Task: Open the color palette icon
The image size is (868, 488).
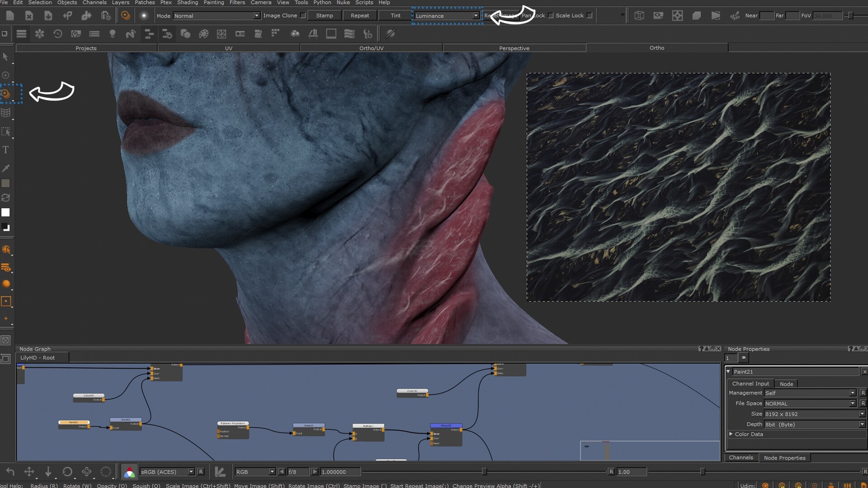Action: pyautogui.click(x=203, y=34)
